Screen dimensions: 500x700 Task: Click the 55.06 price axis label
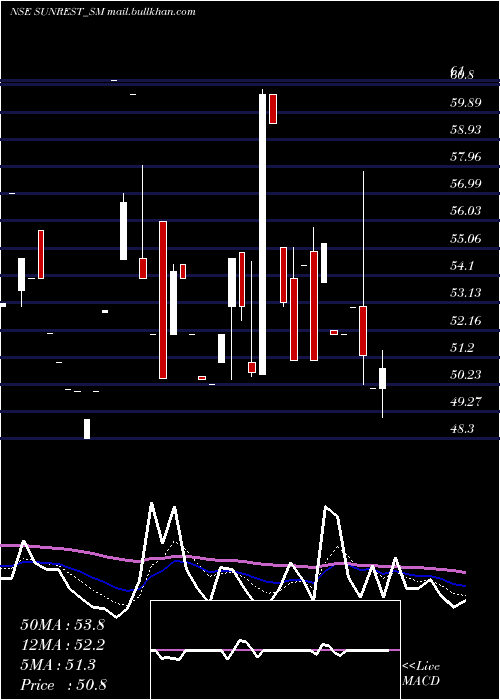click(466, 239)
